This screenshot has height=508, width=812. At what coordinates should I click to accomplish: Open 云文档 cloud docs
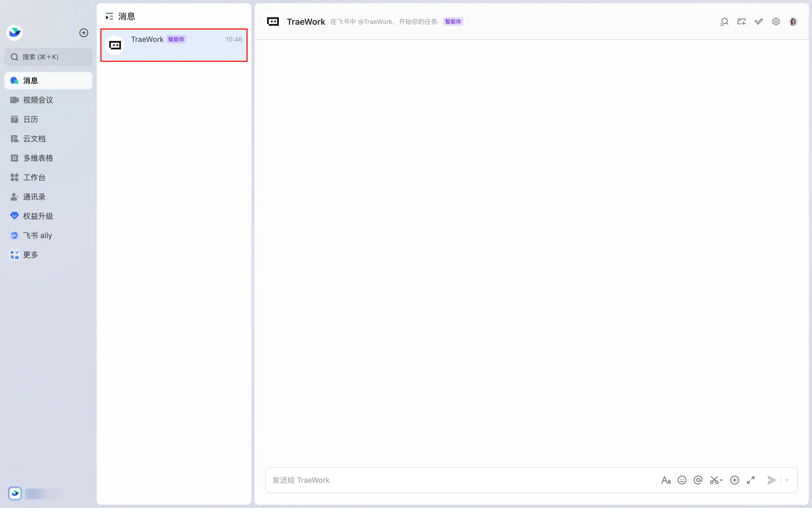coord(48,139)
